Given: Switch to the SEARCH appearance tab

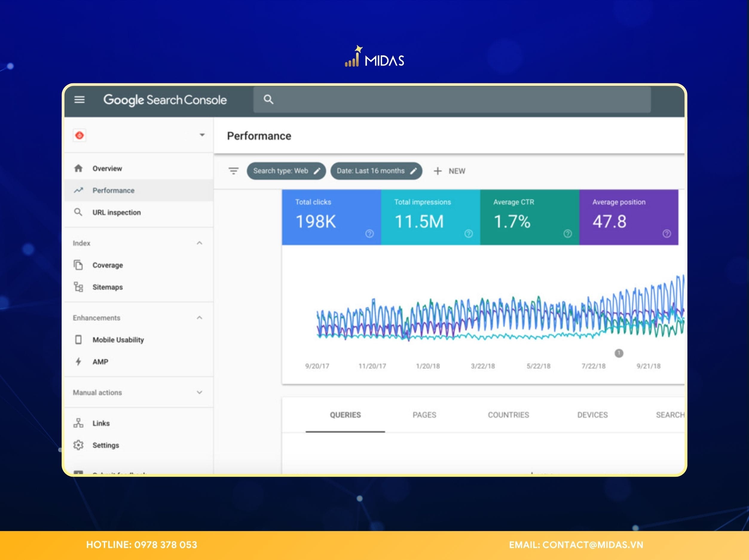Looking at the screenshot, I should click(670, 415).
